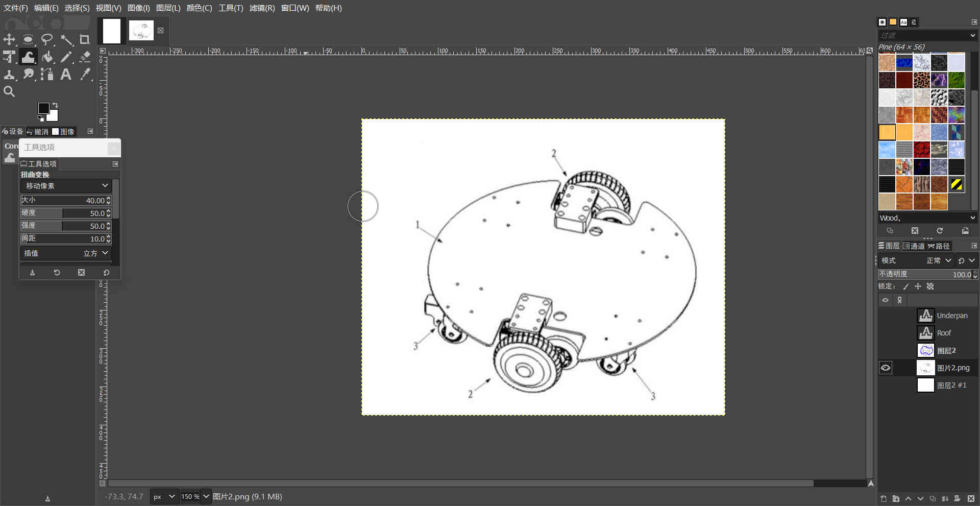Select the Free Select lasso tool

point(47,39)
